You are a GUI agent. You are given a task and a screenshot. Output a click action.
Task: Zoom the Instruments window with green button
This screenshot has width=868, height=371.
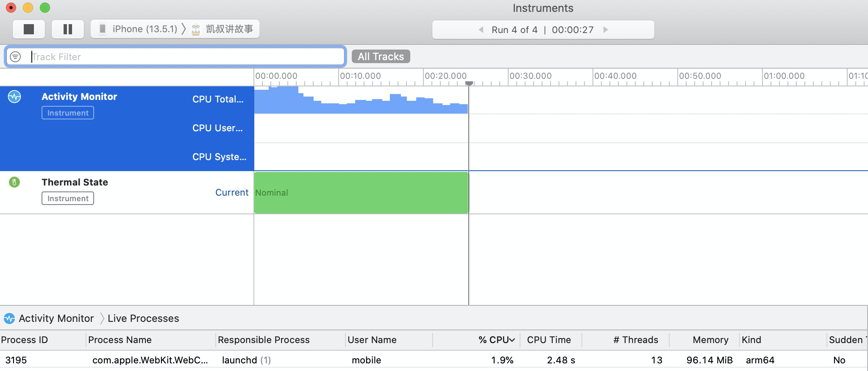[45, 8]
